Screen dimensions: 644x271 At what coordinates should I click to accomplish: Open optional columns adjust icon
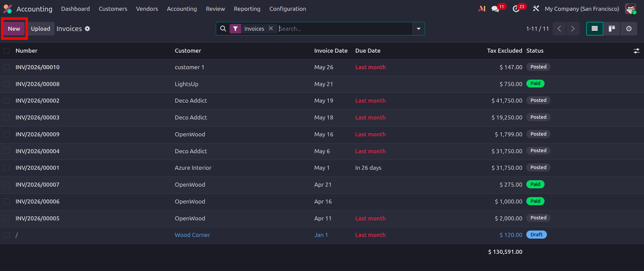(x=637, y=51)
